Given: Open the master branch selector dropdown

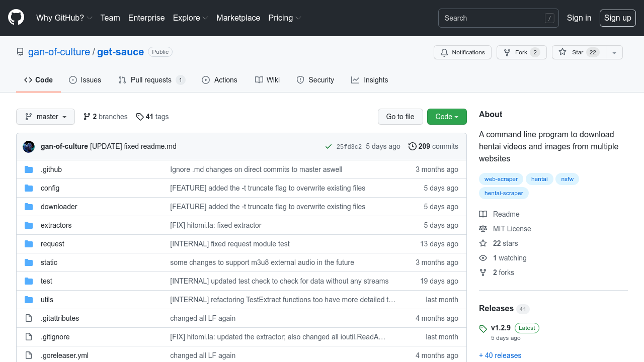Looking at the screenshot, I should pos(45,117).
